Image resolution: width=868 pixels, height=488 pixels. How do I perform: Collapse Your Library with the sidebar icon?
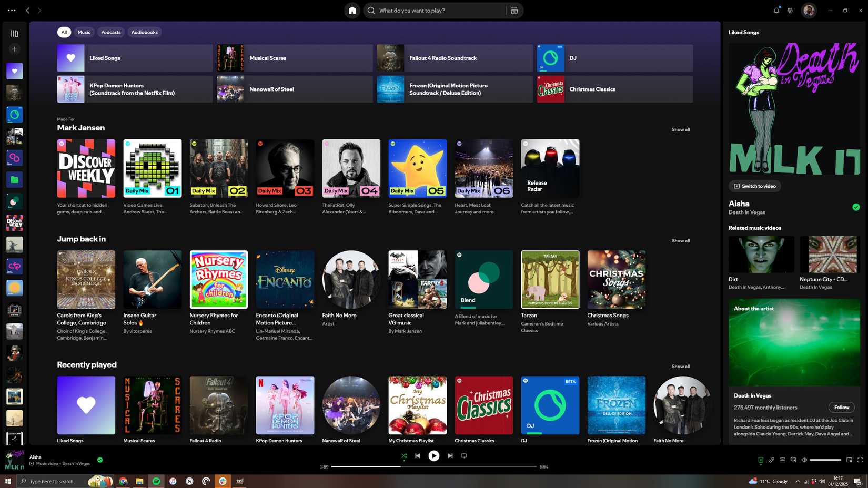tap(14, 33)
